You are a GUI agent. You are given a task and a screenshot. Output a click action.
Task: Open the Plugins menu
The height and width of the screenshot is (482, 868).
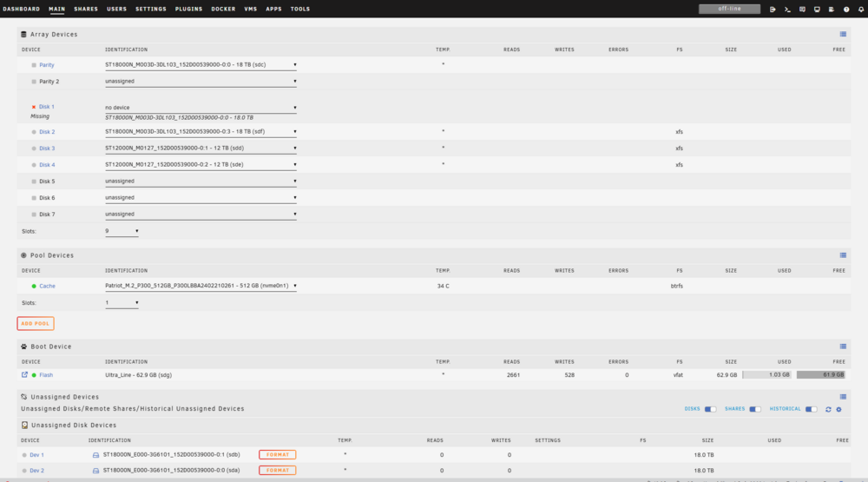point(188,9)
